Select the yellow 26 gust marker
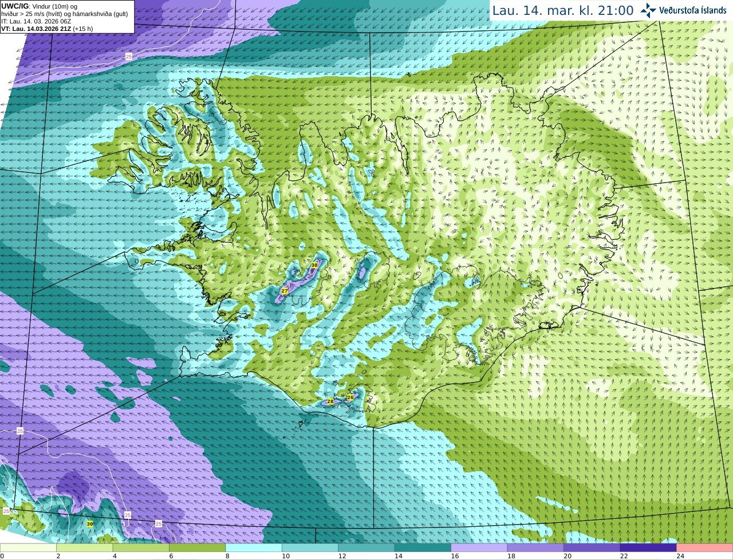 350,397
